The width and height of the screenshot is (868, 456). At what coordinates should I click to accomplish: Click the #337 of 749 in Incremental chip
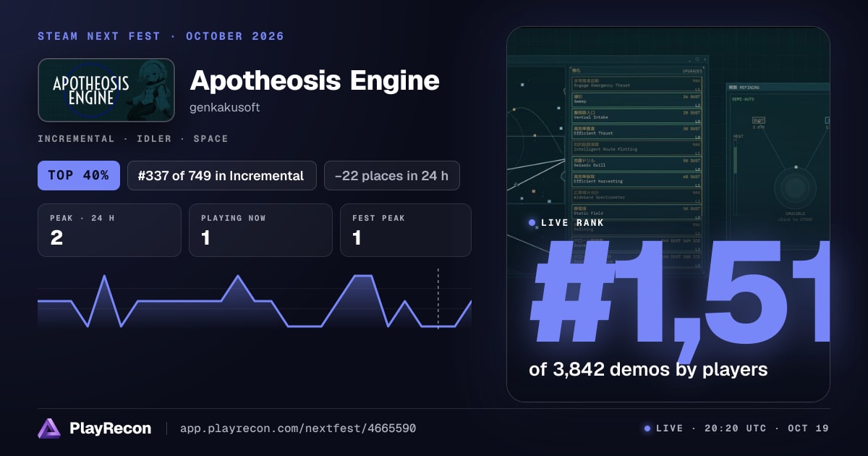[222, 175]
